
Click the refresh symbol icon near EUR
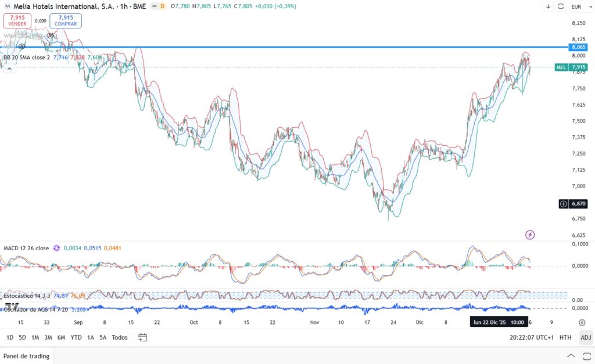(561, 6)
